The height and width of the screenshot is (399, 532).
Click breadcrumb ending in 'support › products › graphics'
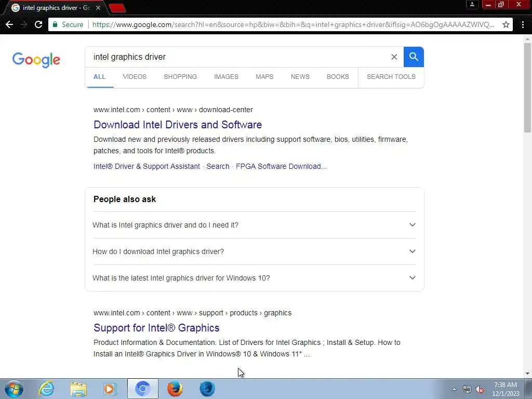[192, 313]
